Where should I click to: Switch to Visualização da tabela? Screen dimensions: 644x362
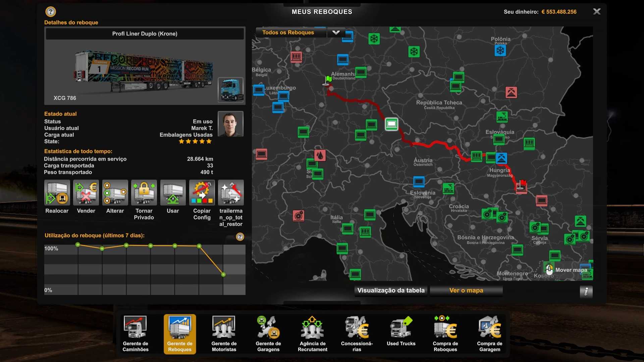(391, 291)
